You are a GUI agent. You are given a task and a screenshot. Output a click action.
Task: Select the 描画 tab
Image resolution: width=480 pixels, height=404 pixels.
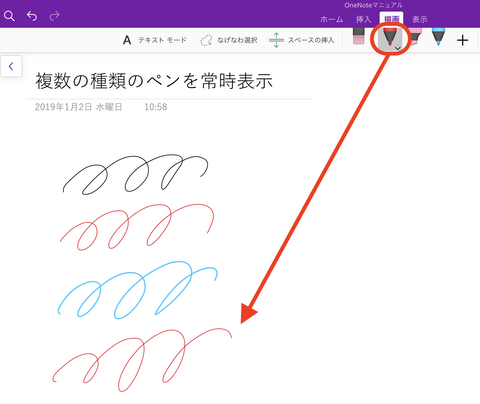(391, 19)
